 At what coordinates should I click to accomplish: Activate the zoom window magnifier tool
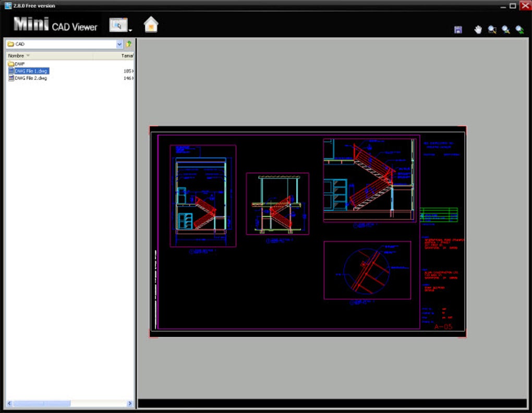click(x=492, y=30)
